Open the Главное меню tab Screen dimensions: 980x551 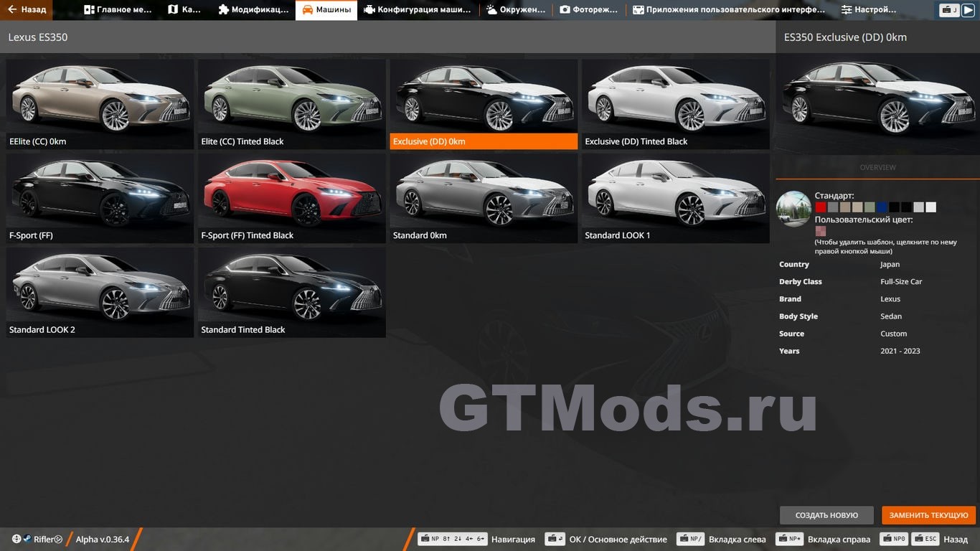(x=118, y=10)
